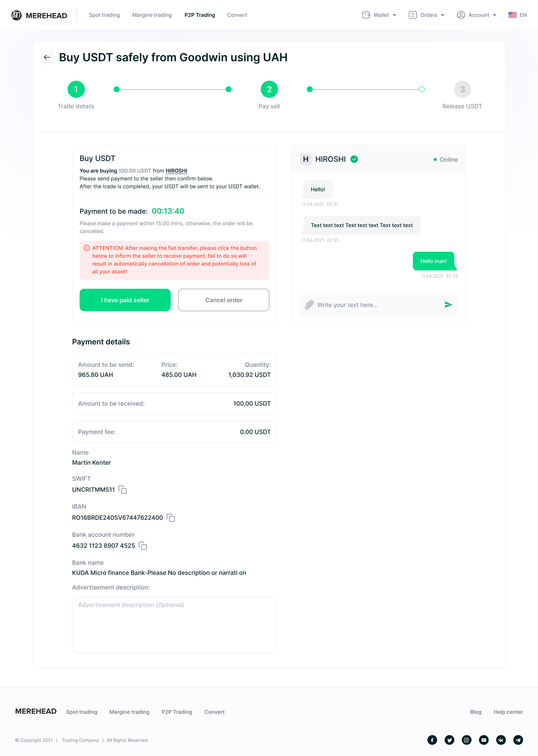Copy the bank account number
The width and height of the screenshot is (538, 756).
point(143,546)
